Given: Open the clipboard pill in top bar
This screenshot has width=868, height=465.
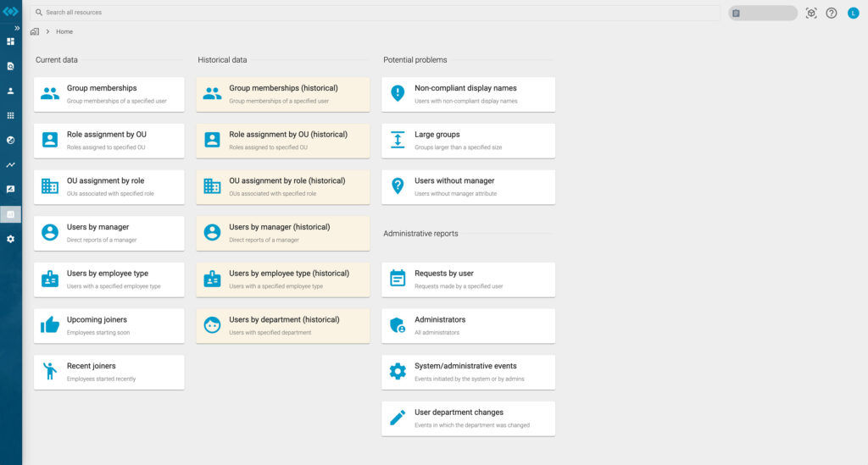Looking at the screenshot, I should point(763,14).
